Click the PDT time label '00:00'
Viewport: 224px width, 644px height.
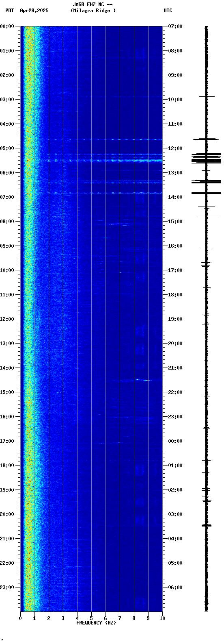coord(7,26)
